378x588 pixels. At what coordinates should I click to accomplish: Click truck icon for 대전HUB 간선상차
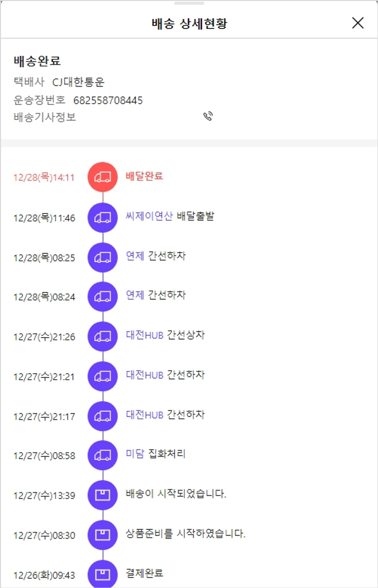pyautogui.click(x=103, y=336)
